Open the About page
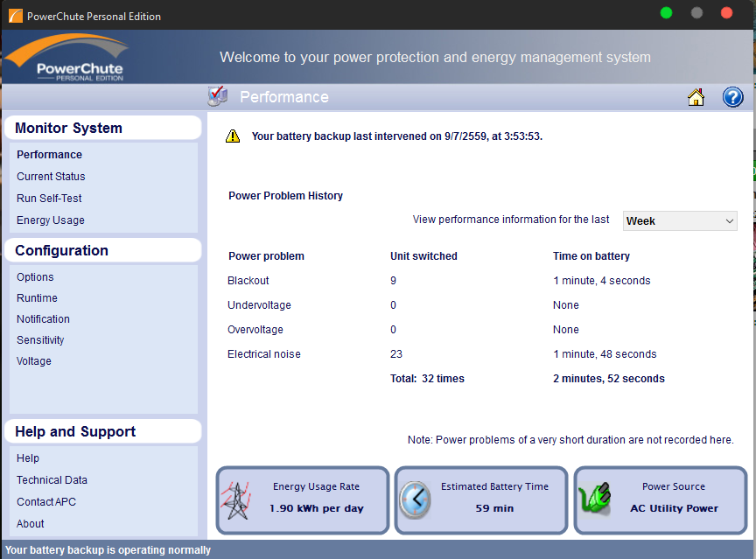The height and width of the screenshot is (559, 756). point(30,524)
